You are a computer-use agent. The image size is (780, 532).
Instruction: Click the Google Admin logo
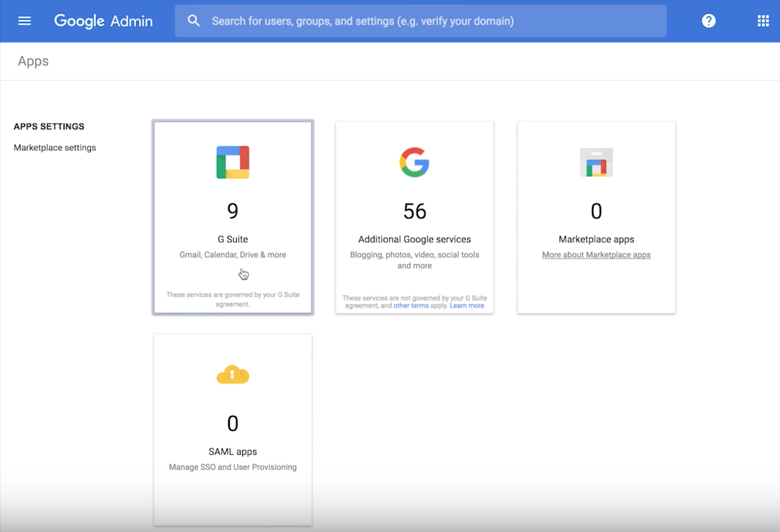click(x=103, y=21)
